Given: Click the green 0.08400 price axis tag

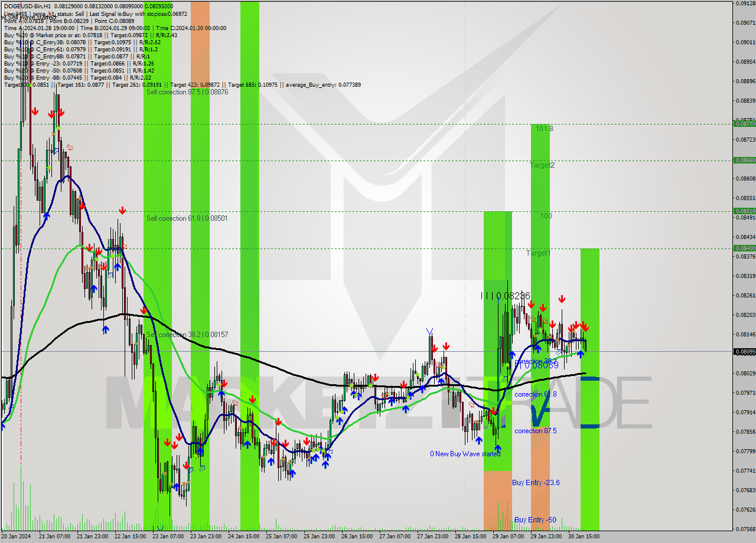Looking at the screenshot, I should coord(744,248).
